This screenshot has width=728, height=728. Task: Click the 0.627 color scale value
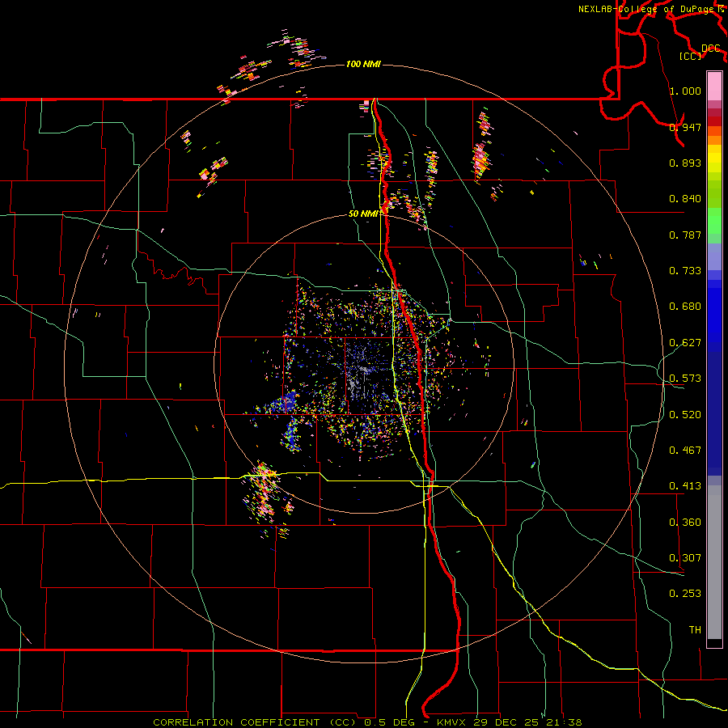pyautogui.click(x=685, y=343)
